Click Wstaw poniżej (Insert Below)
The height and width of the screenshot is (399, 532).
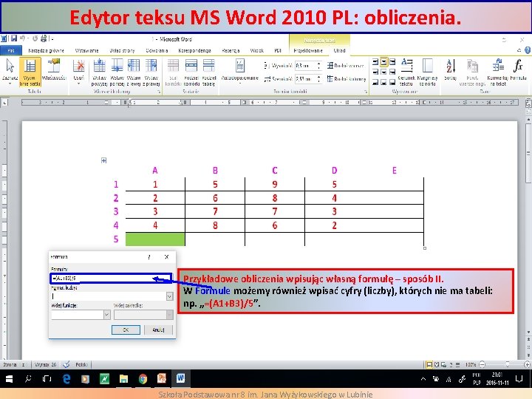pos(117,72)
